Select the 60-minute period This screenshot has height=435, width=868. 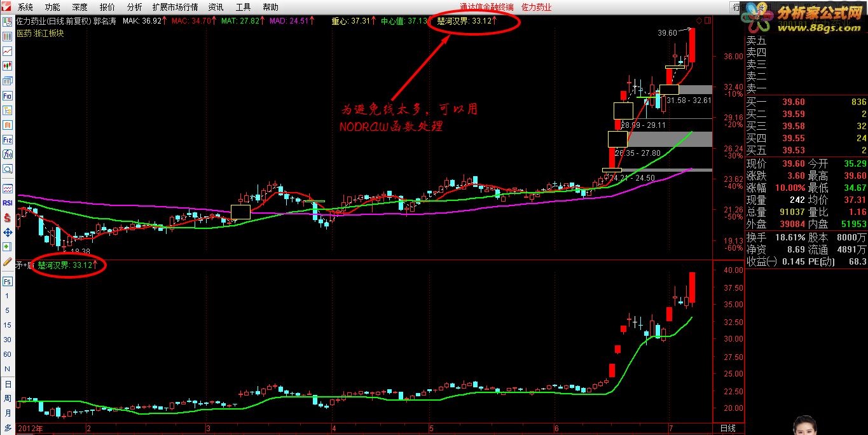(x=8, y=354)
